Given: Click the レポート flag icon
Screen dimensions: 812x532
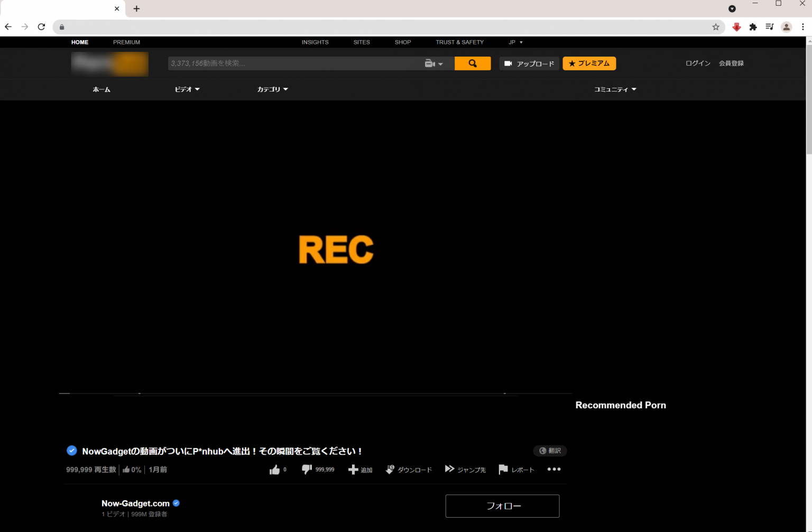Looking at the screenshot, I should pyautogui.click(x=503, y=470).
